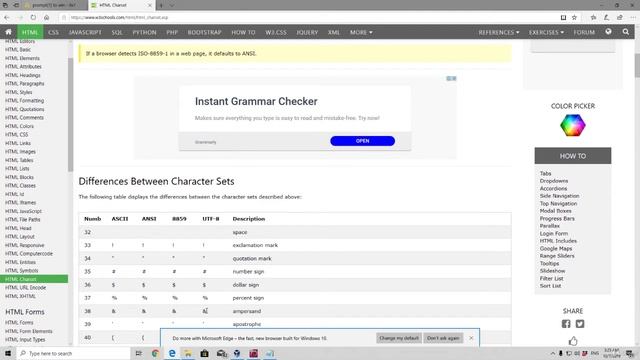Reload the page with the refresh icon
This screenshot has height=360, width=640.
coord(33,18)
